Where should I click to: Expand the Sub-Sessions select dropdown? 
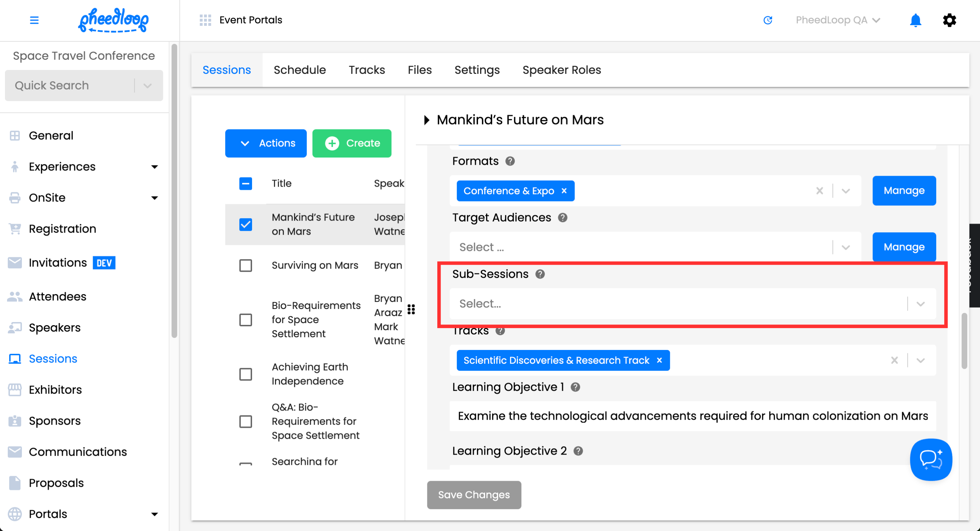coord(920,304)
